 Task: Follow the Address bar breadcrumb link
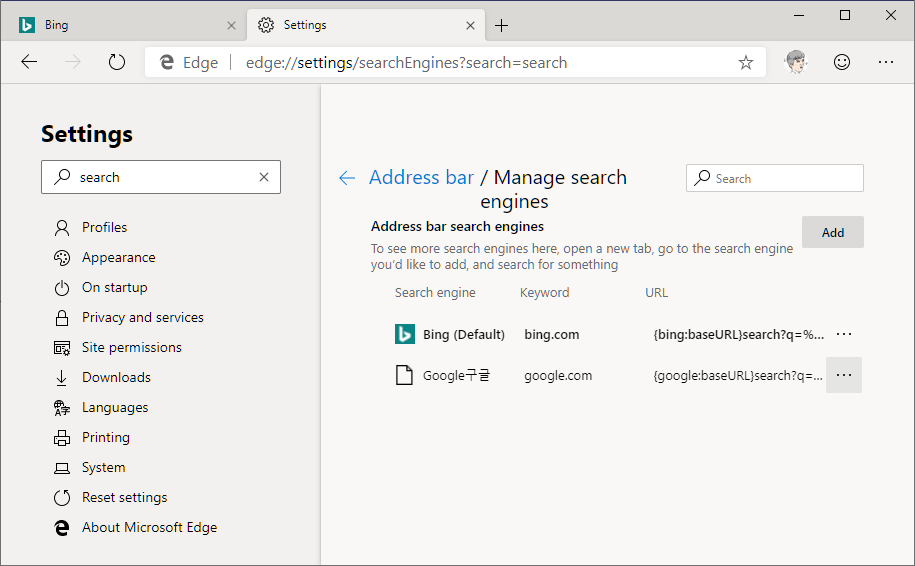click(x=421, y=177)
